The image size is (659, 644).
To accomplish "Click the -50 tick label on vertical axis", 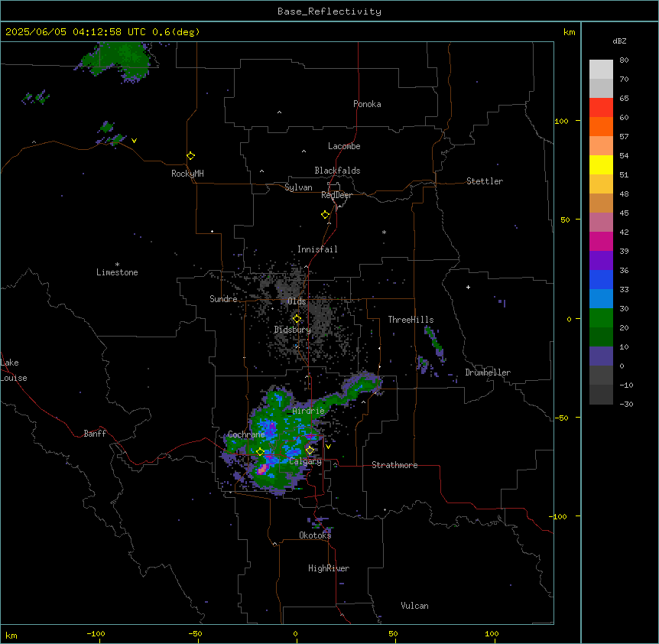I will pyautogui.click(x=561, y=418).
